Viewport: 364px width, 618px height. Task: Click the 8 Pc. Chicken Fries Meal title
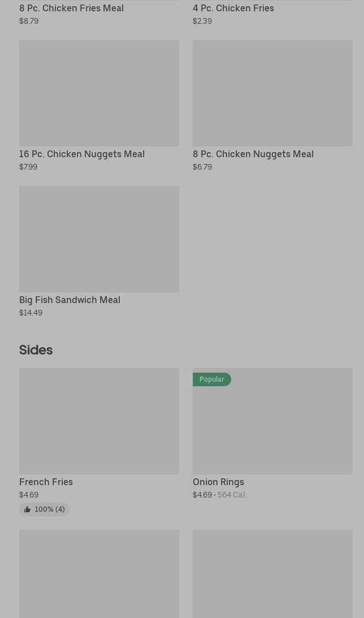coord(71,8)
